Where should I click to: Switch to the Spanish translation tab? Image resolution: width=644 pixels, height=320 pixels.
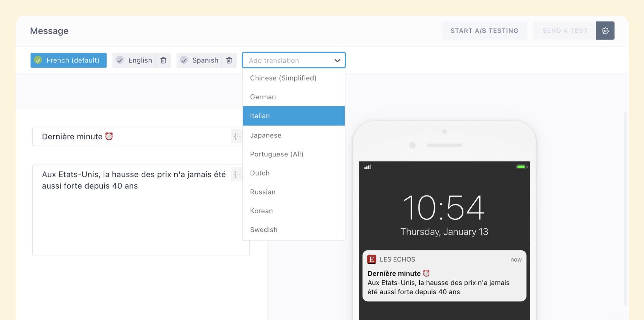coord(199,60)
